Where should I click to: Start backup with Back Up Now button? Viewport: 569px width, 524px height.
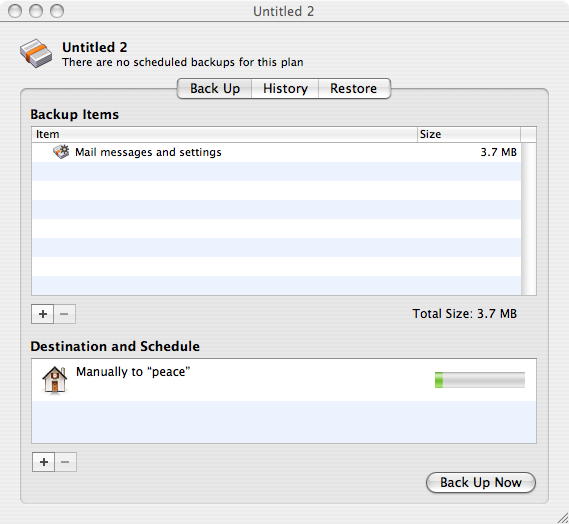pyautogui.click(x=481, y=483)
